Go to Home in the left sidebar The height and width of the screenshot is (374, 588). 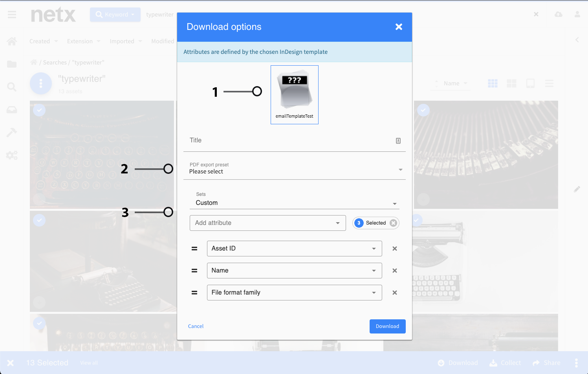point(12,41)
